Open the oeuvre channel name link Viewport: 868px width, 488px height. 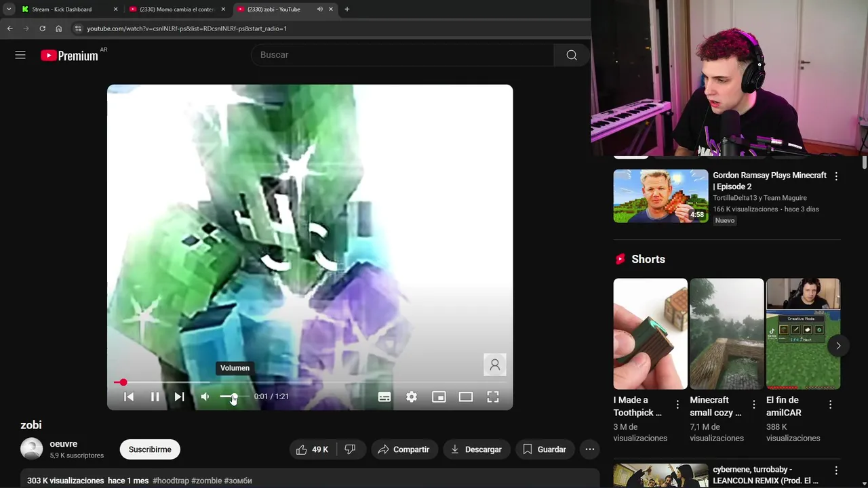(63, 444)
